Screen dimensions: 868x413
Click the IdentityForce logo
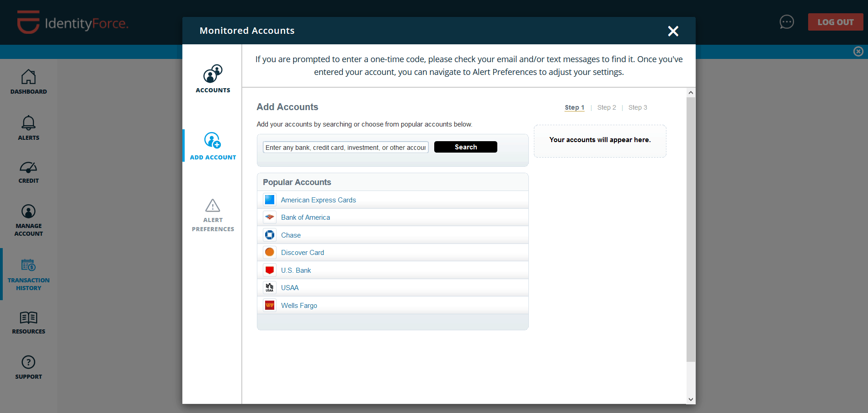click(x=73, y=22)
